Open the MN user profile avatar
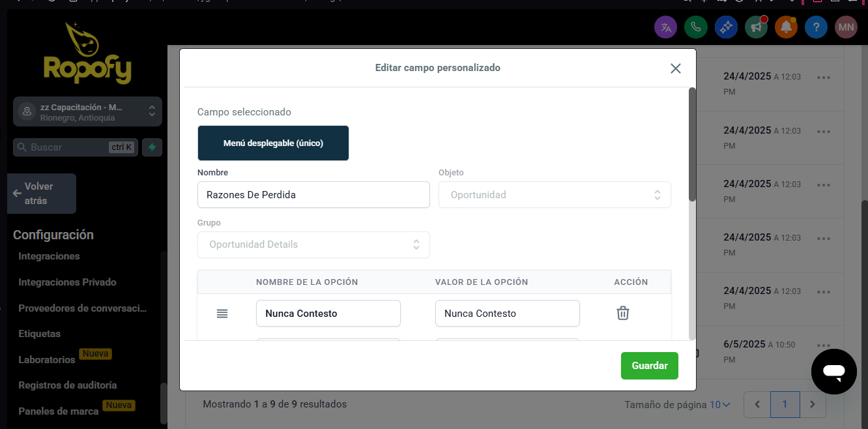868x429 pixels. pos(846,27)
